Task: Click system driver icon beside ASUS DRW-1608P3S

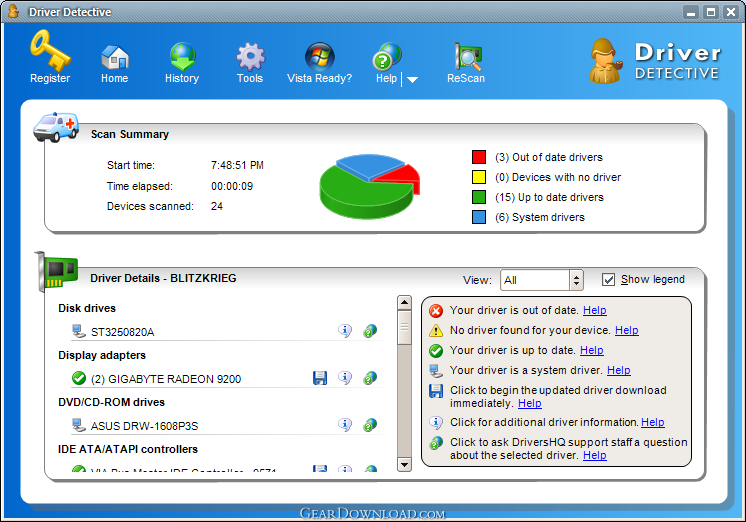Action: (79, 425)
